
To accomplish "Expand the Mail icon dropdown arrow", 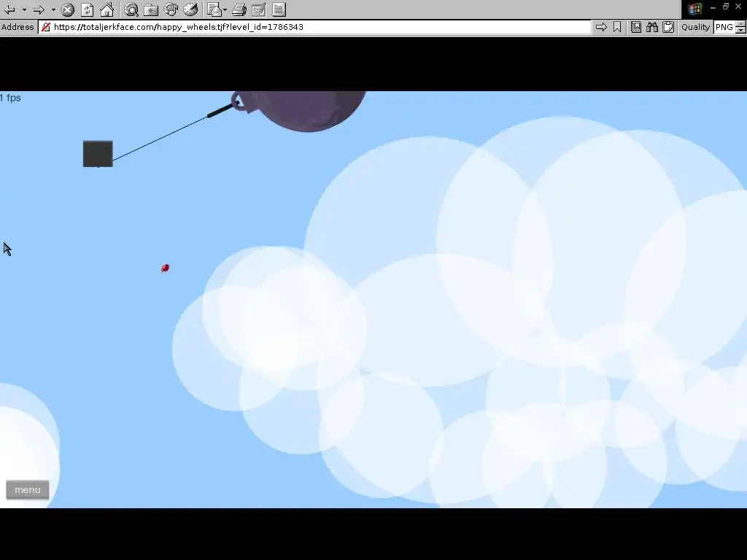I will point(225,9).
